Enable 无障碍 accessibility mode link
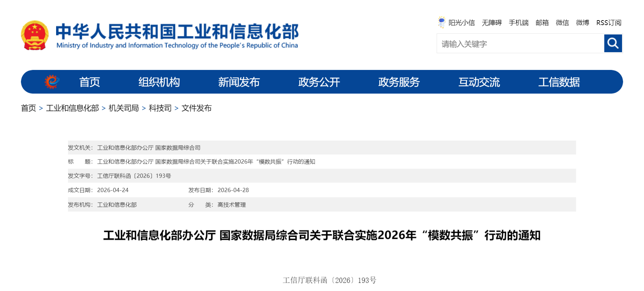 point(492,23)
